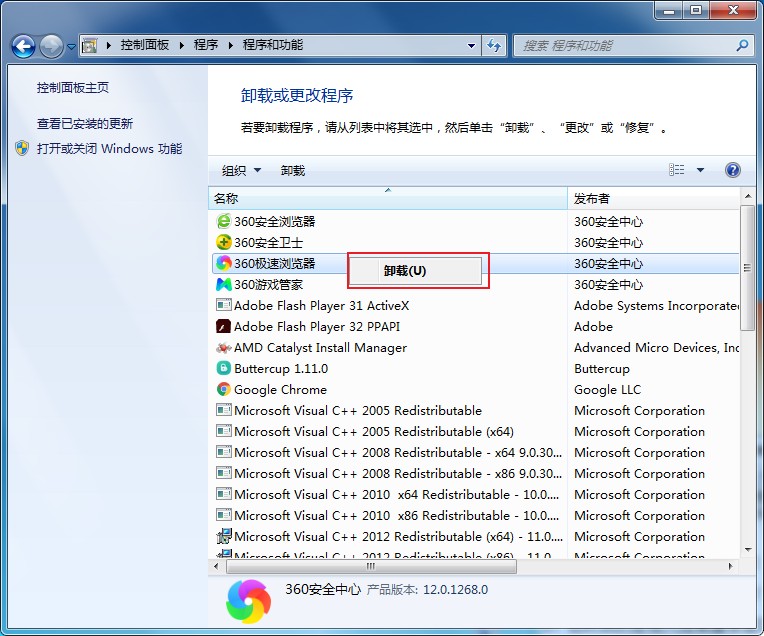Select Visual C++ 2010 x86 Redistributable name
The image size is (764, 636).
point(396,515)
